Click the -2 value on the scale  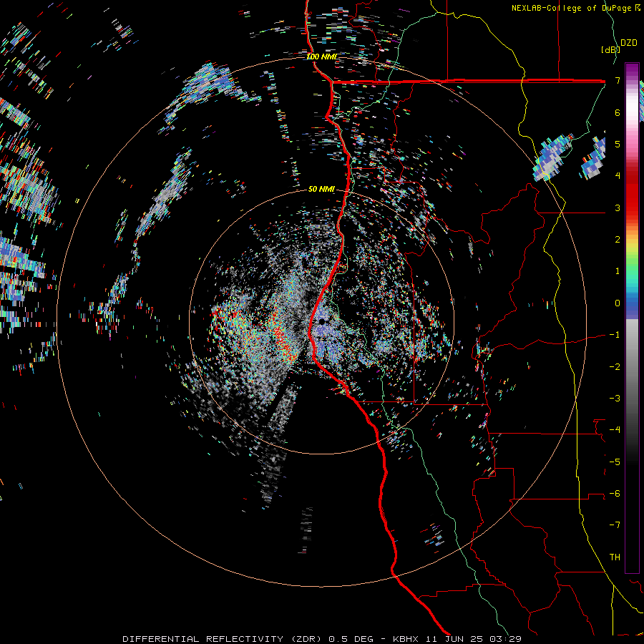click(615, 367)
